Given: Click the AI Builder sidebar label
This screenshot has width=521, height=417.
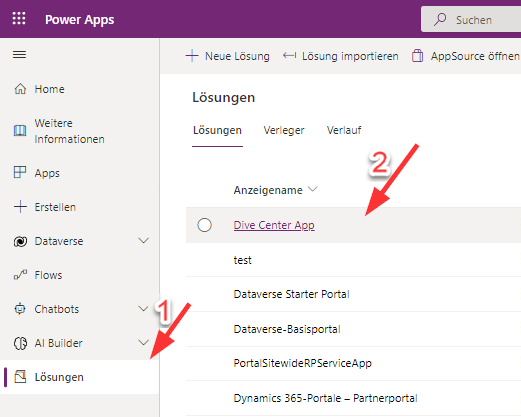Looking at the screenshot, I should tap(58, 343).
